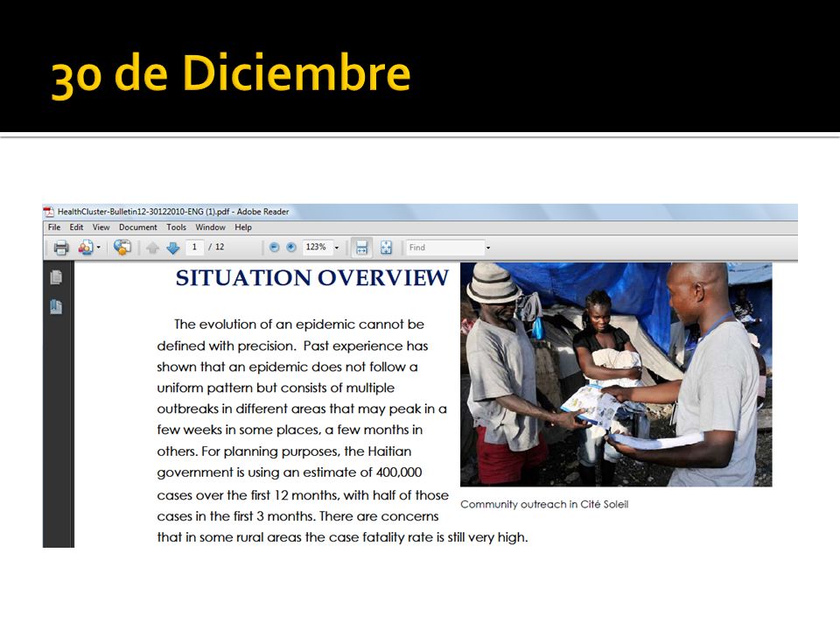Go to previous page with up arrow
840x630 pixels.
pos(152,248)
